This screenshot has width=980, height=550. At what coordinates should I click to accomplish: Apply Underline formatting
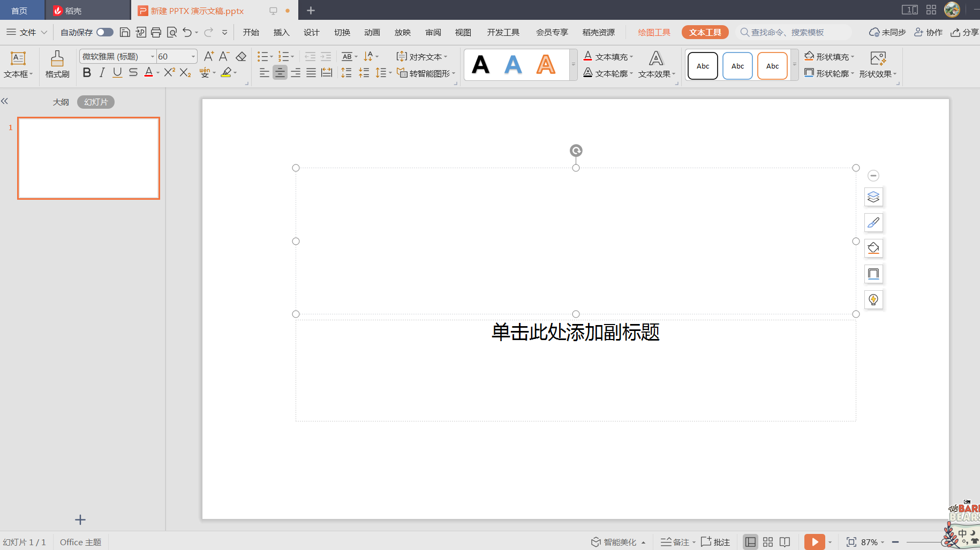[x=117, y=72]
